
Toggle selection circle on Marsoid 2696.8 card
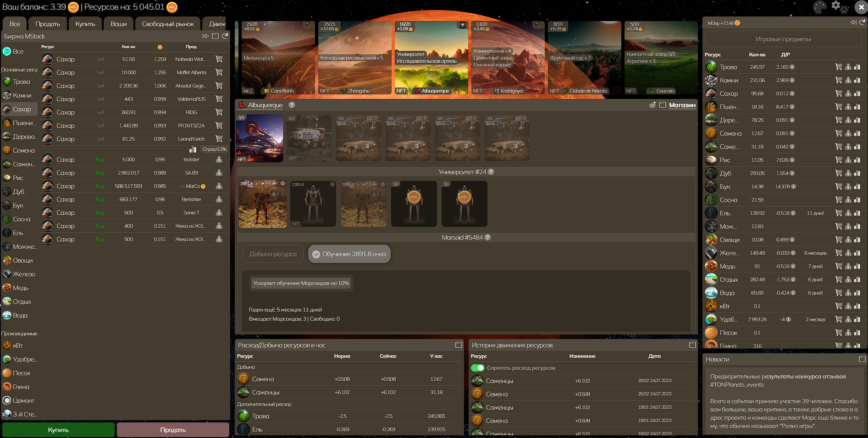(x=383, y=184)
